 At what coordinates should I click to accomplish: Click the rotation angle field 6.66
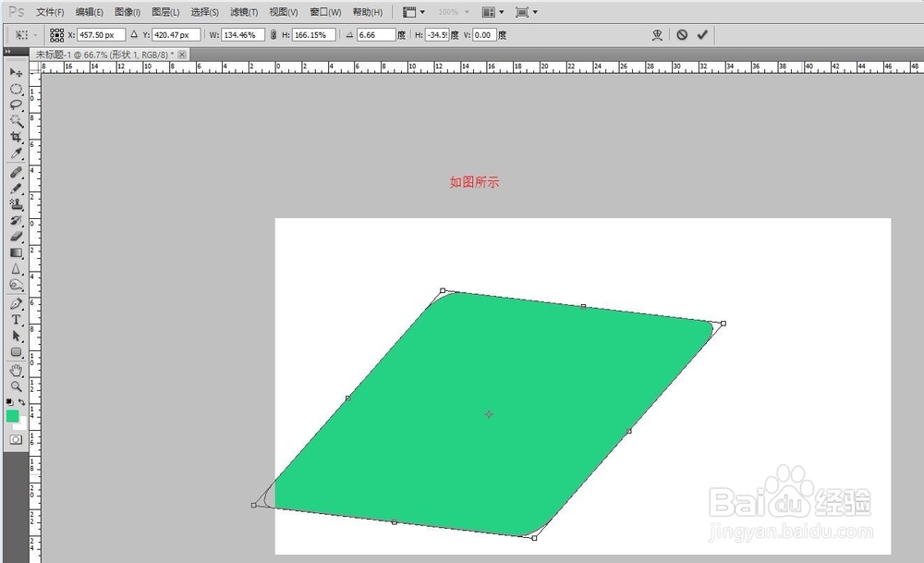(x=376, y=35)
